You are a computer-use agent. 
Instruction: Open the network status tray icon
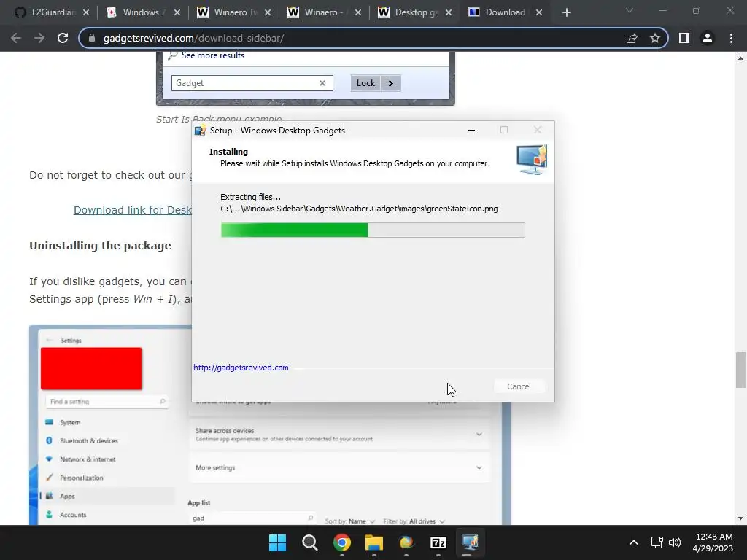pyautogui.click(x=657, y=542)
